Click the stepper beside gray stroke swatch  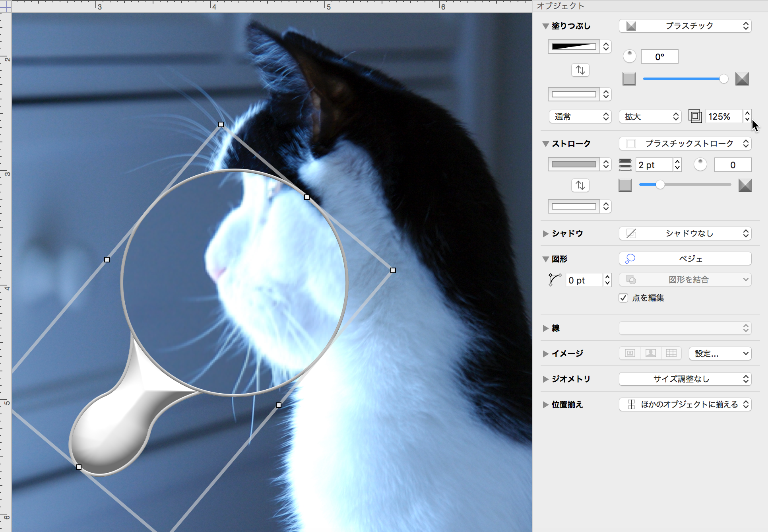(x=606, y=164)
